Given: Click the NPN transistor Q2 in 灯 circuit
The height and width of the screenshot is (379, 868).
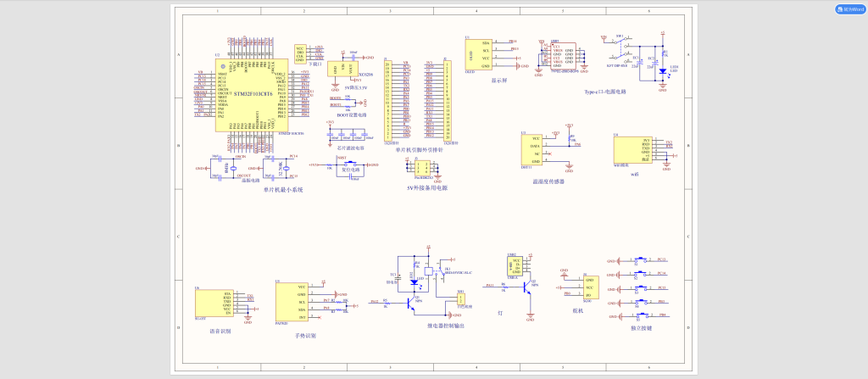Looking at the screenshot, I should (529, 288).
